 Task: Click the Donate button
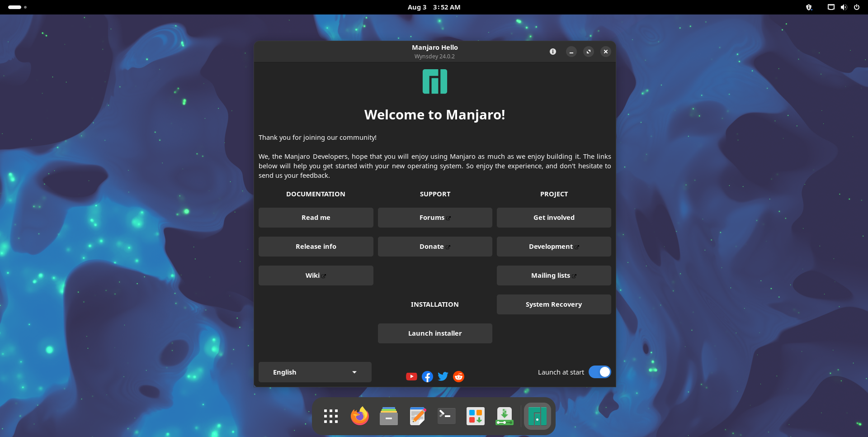click(435, 247)
